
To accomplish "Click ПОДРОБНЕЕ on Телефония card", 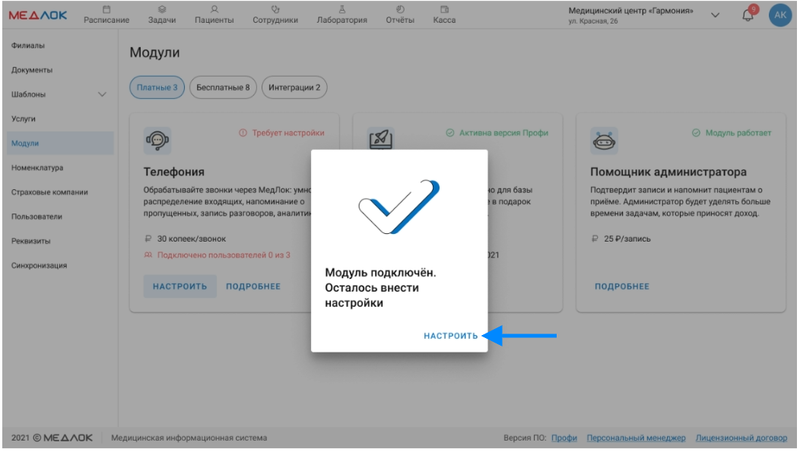I will (253, 286).
